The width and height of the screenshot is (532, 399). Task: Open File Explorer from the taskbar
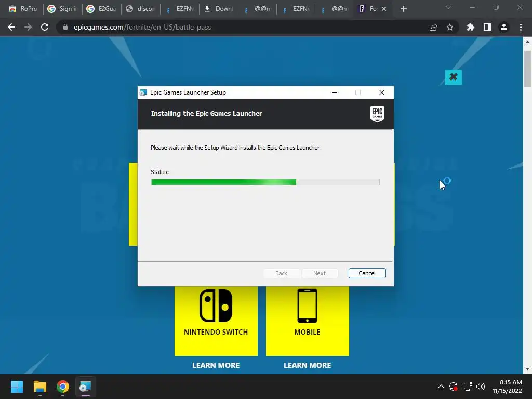point(39,387)
